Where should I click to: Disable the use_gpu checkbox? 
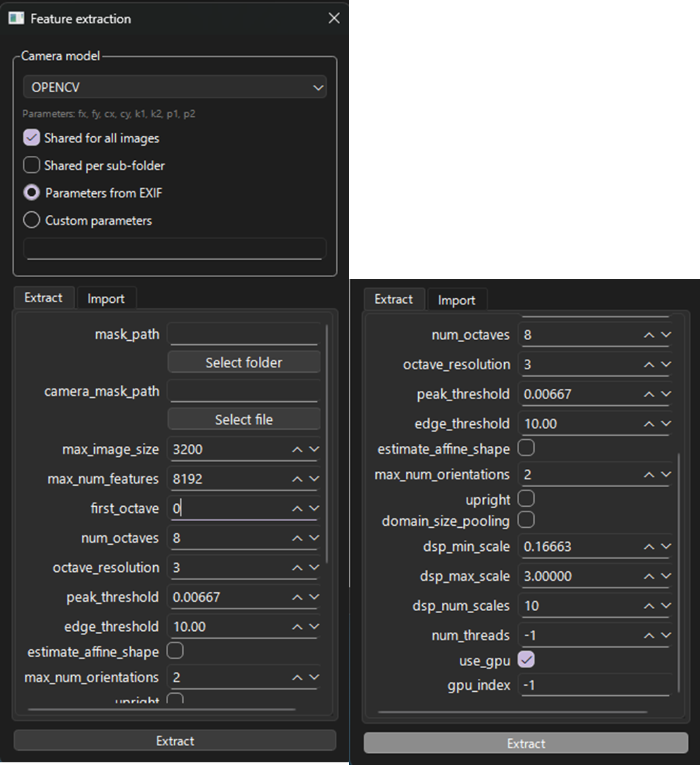point(526,659)
